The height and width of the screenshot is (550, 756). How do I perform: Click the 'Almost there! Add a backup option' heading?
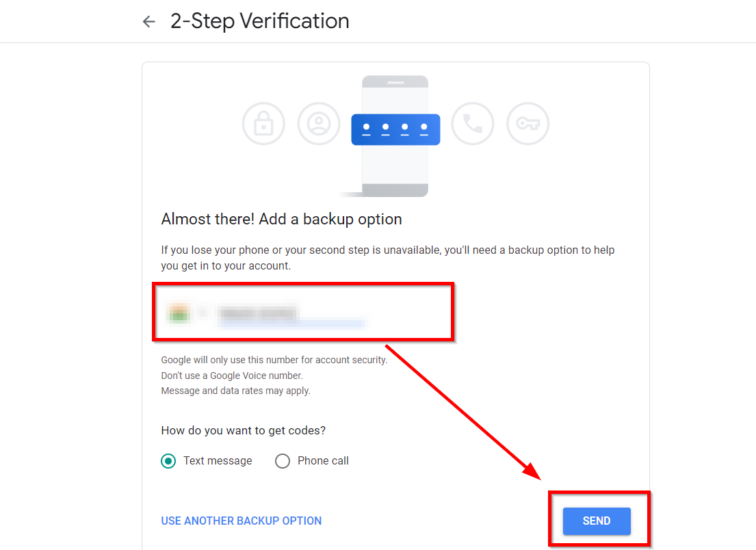(281, 220)
